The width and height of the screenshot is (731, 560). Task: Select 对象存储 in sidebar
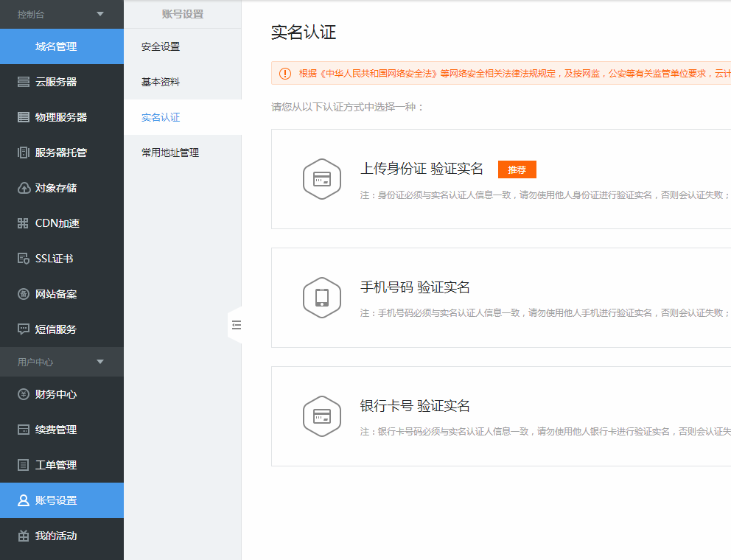[62, 188]
